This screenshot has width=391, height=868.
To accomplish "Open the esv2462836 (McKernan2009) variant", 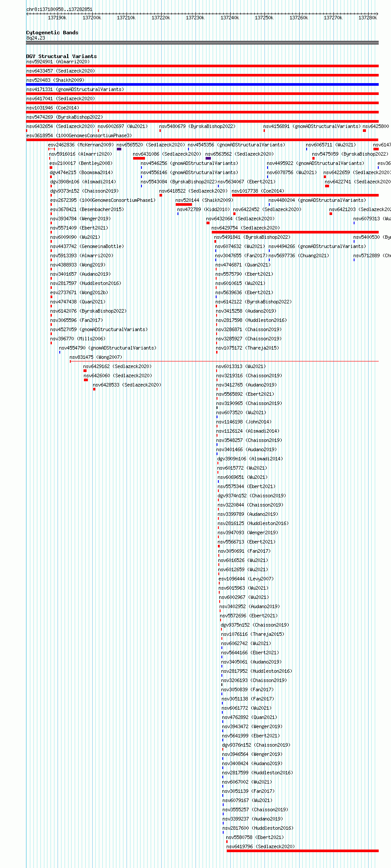I will (x=81, y=145).
